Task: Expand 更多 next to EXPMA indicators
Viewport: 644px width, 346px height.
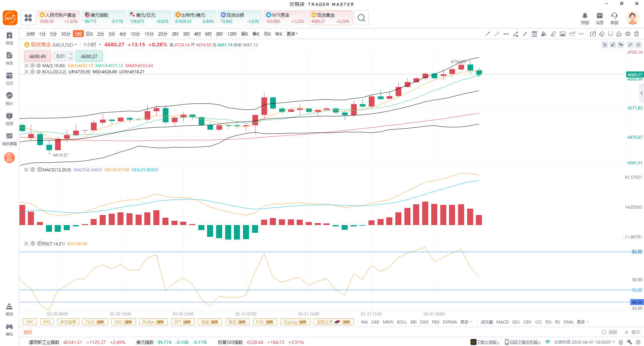Action: click(x=466, y=322)
